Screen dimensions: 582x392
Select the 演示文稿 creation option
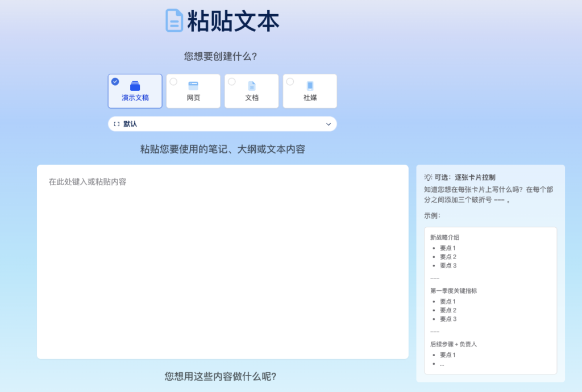coord(135,91)
